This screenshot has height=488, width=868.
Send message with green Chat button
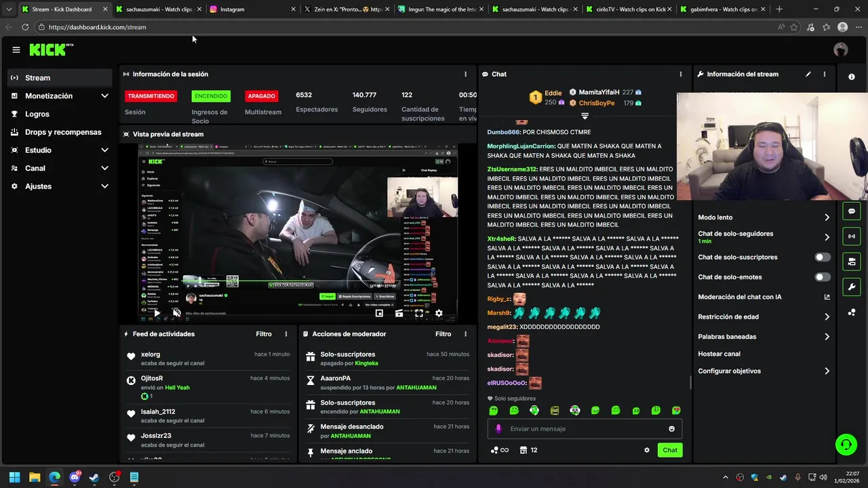[x=670, y=450]
